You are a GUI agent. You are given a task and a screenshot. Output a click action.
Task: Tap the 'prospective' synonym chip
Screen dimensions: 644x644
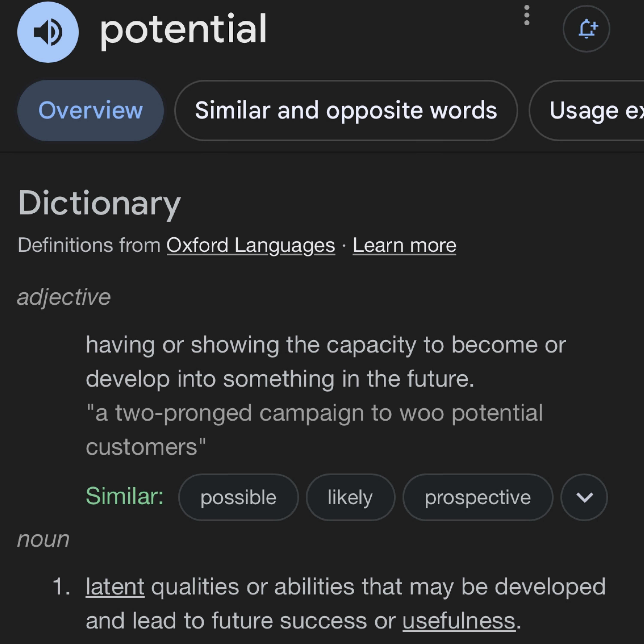477,497
